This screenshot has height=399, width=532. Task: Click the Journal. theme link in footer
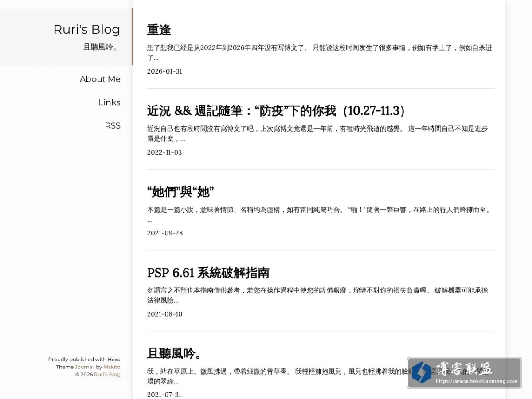coord(84,367)
